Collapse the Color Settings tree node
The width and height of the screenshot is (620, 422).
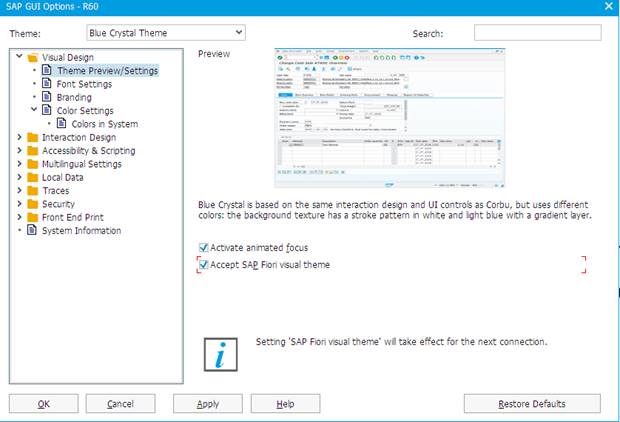click(x=34, y=110)
